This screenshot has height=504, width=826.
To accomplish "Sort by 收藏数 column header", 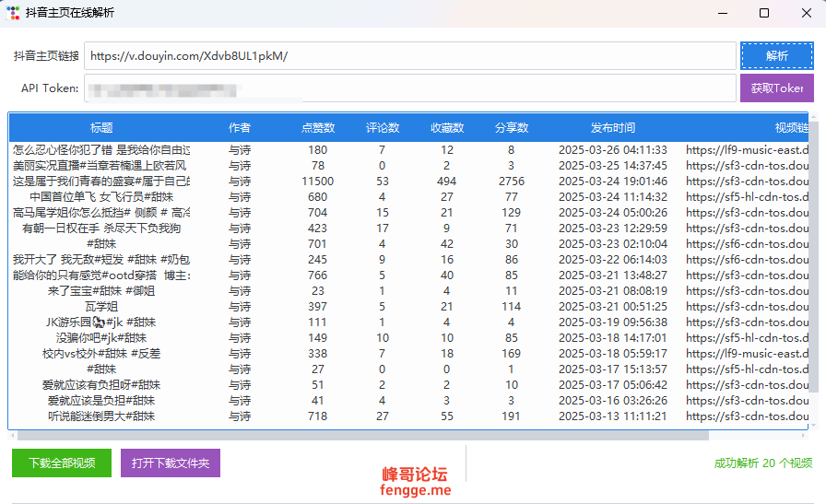I will [x=447, y=127].
